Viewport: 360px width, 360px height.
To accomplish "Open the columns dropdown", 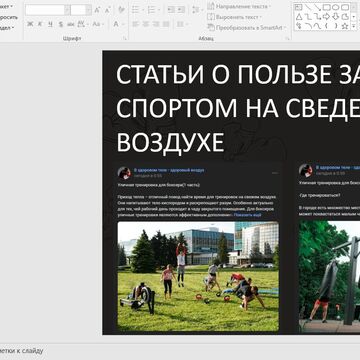I will [x=182, y=24].
